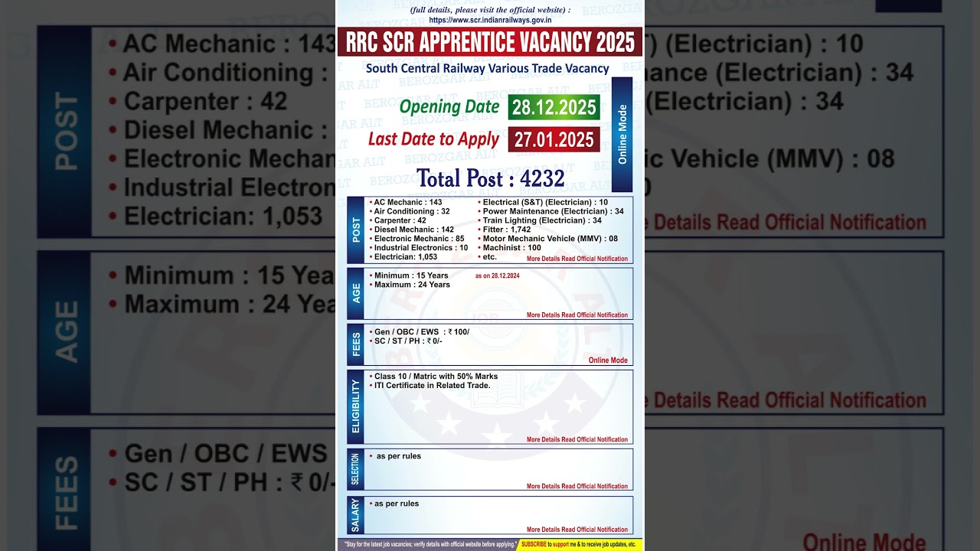Viewport: 980px width, 551px height.
Task: Click red 'Online Mode' text inside small FEES box
Action: tap(608, 360)
